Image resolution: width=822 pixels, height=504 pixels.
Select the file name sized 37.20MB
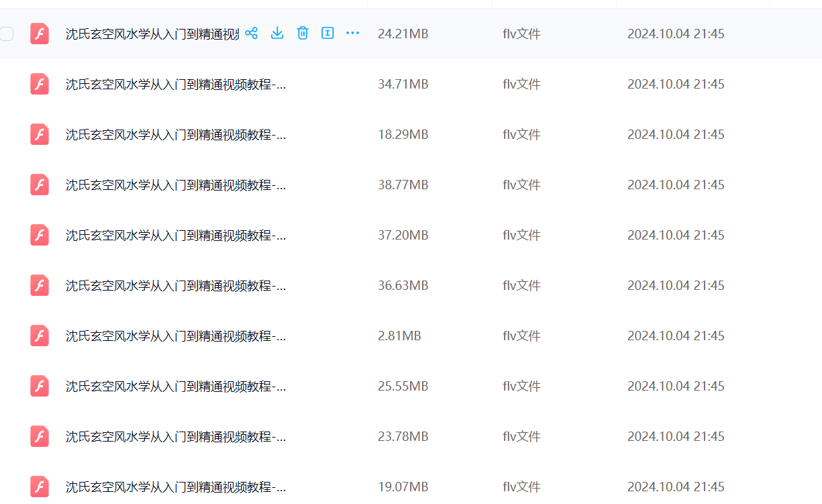pos(175,235)
